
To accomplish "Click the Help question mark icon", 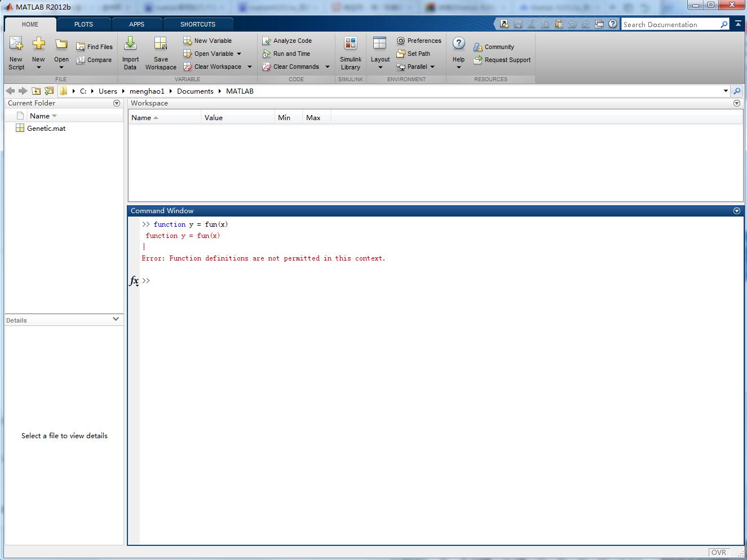I will pos(459,43).
